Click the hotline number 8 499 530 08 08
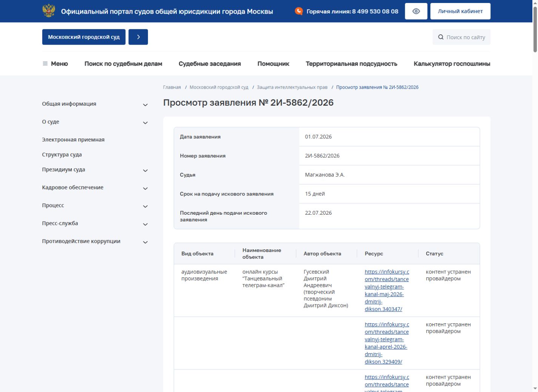 coord(375,11)
